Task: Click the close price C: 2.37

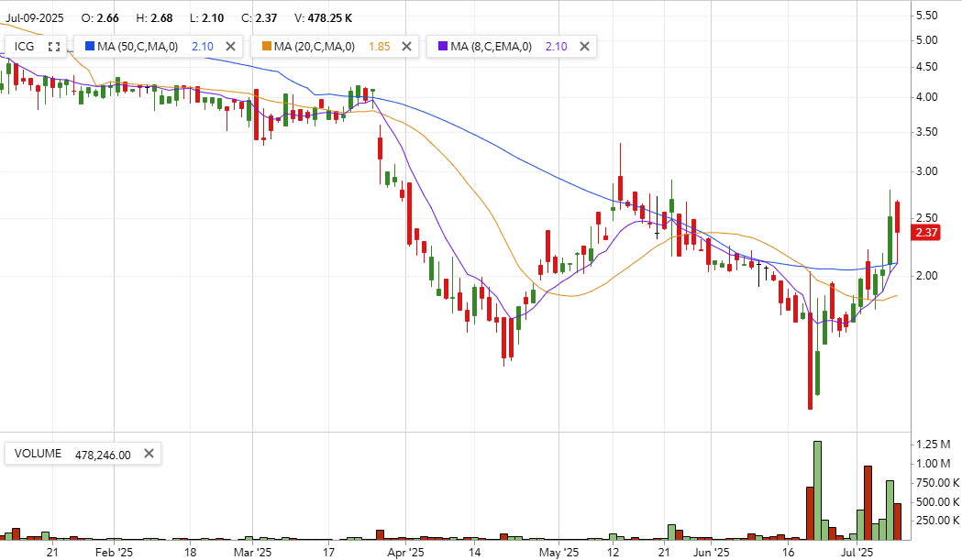Action: point(259,18)
